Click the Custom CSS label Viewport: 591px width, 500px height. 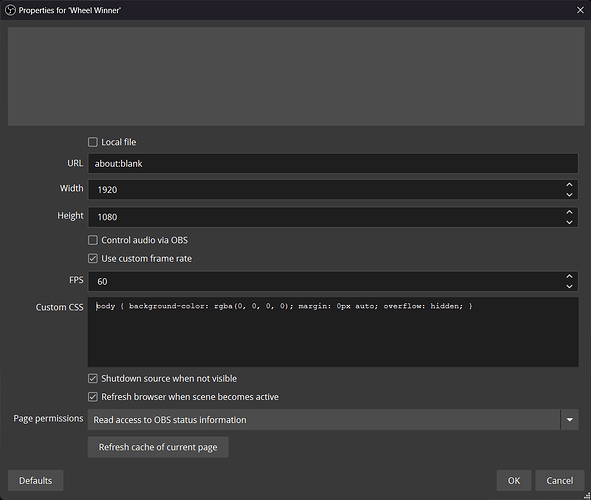tap(59, 307)
